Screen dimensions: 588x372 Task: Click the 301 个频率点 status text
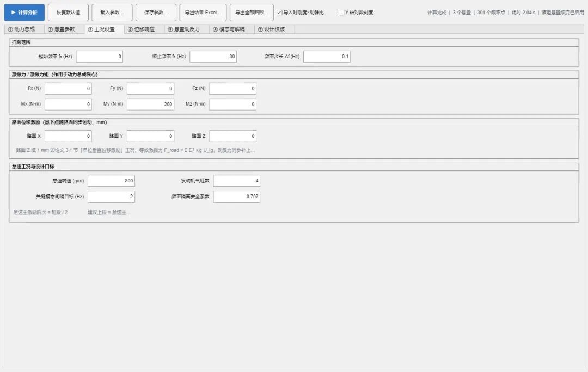pos(491,13)
